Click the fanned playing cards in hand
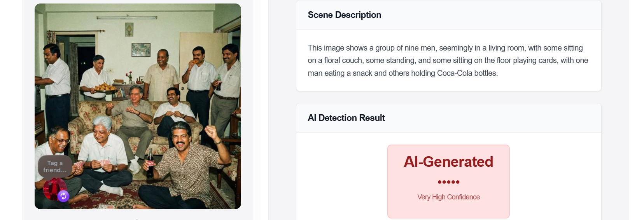 (105, 162)
